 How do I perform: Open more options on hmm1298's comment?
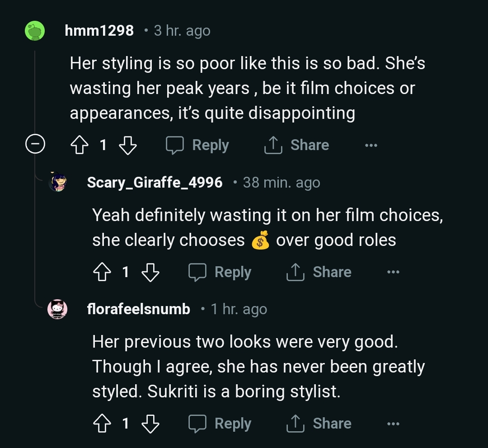click(x=371, y=145)
